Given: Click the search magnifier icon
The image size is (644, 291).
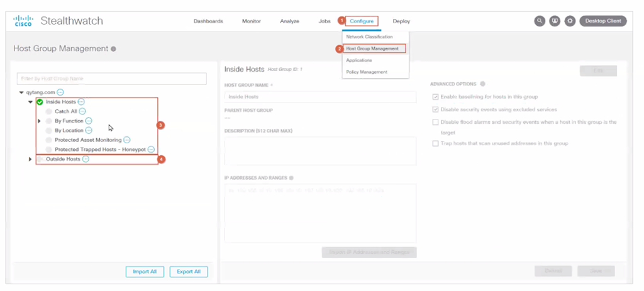Looking at the screenshot, I should point(540,21).
